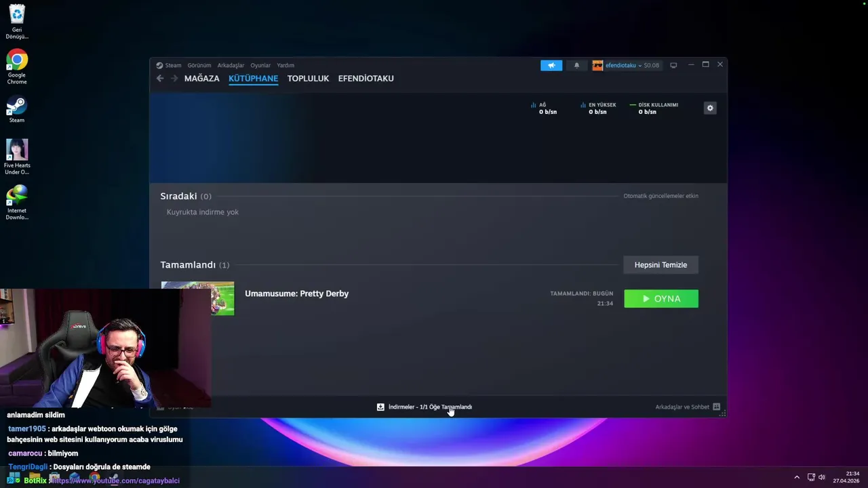868x488 pixels.
Task: Click the Umamusume game thumbnail
Action: click(x=198, y=298)
